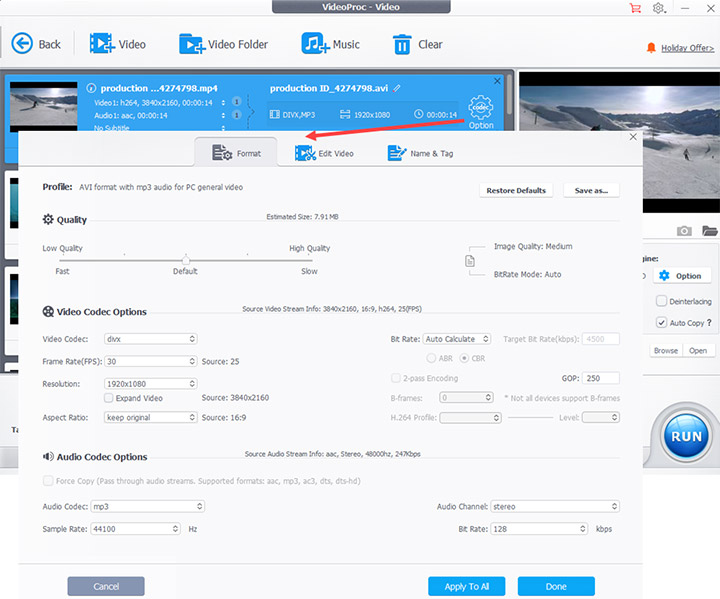Open Video1 stream selector arrows
Image resolution: width=720 pixels, height=599 pixels.
tap(223, 102)
